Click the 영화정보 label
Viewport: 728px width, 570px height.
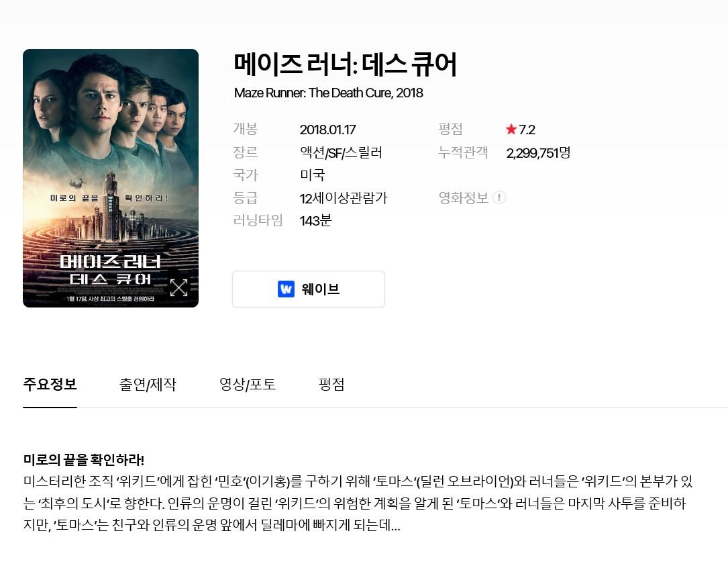point(464,198)
